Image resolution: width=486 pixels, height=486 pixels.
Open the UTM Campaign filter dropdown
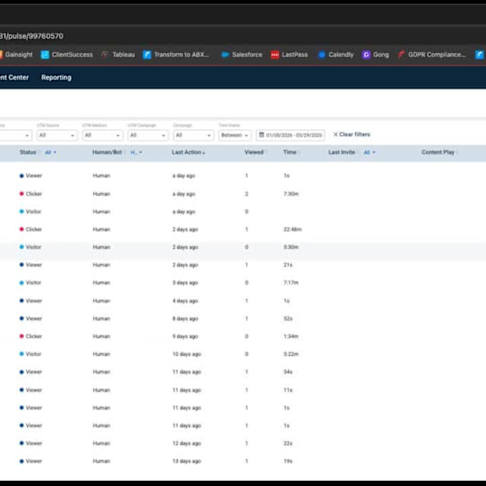click(x=148, y=135)
